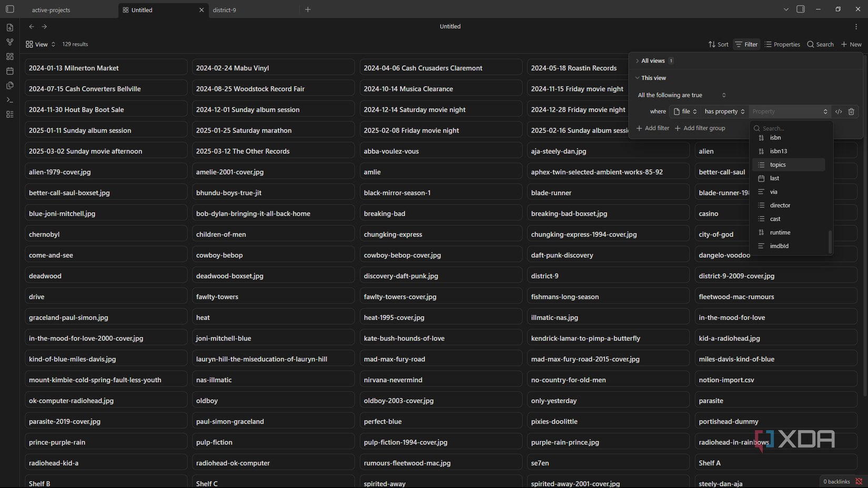Image resolution: width=868 pixels, height=488 pixels.
Task: Select the director property option
Action: coord(788,206)
